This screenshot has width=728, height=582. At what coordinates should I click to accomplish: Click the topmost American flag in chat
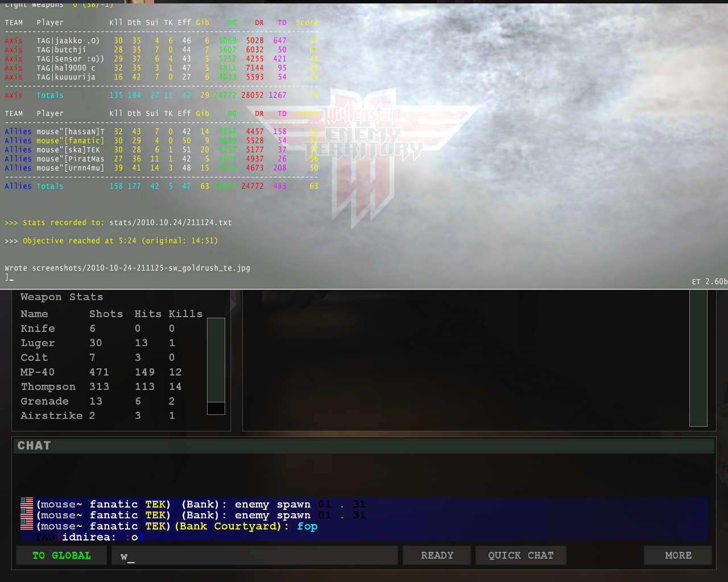27,504
